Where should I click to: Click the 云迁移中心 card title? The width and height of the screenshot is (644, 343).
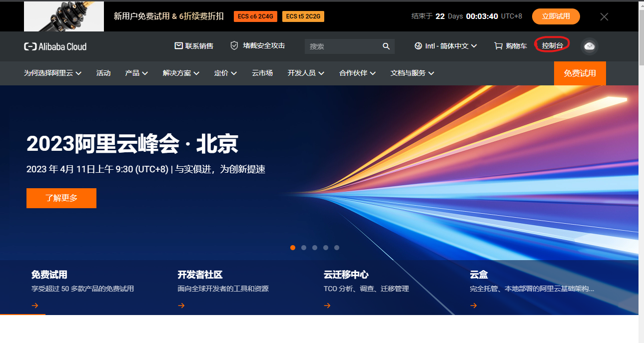click(346, 275)
